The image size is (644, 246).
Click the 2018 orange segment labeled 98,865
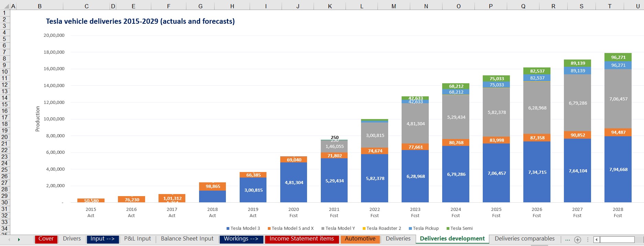(x=212, y=186)
